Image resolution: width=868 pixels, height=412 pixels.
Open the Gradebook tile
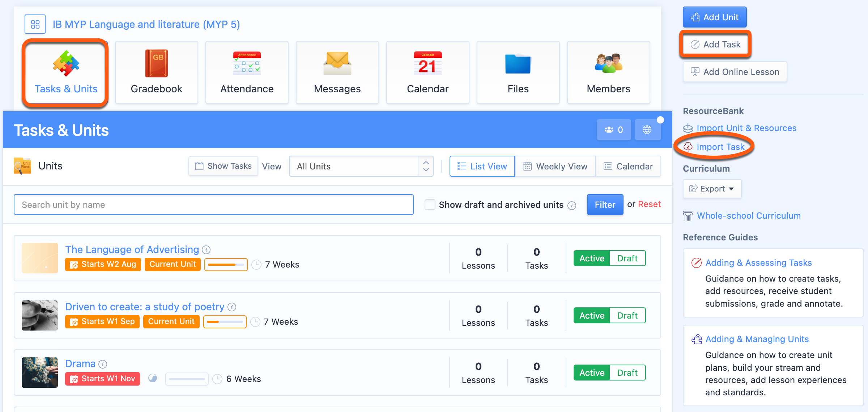(157, 72)
